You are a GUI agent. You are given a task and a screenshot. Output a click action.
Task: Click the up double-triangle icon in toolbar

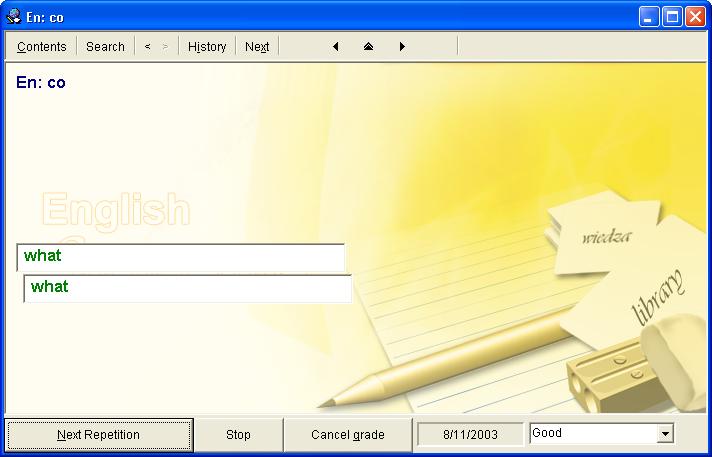coord(368,46)
